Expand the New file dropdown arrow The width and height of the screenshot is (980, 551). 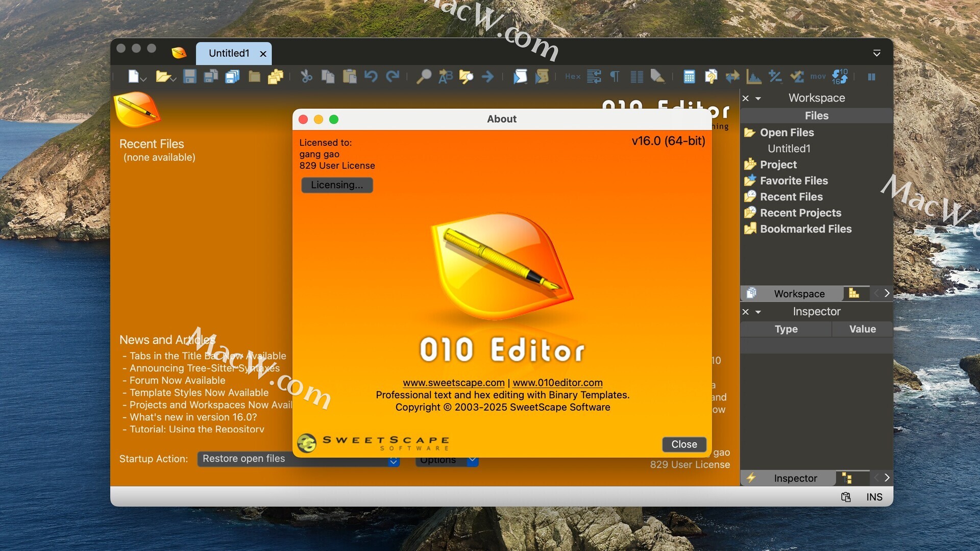144,79
